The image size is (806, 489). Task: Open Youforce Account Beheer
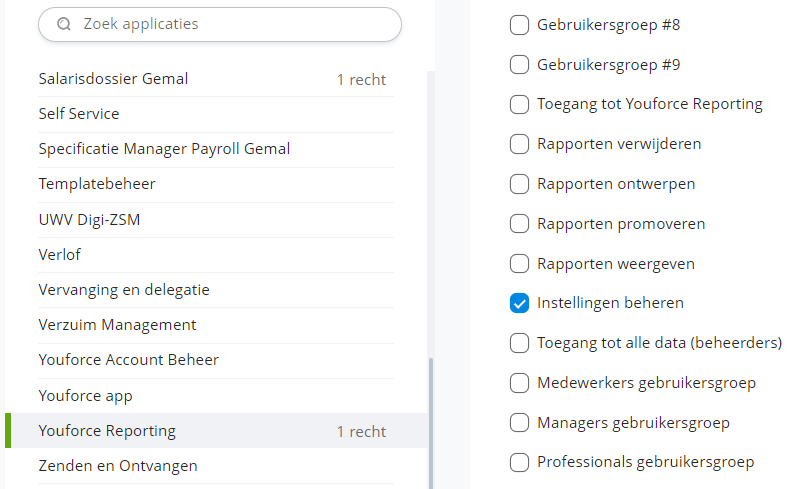[x=128, y=360]
